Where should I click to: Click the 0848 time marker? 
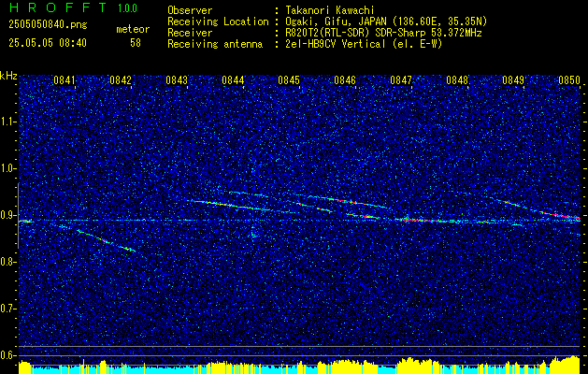457,80
